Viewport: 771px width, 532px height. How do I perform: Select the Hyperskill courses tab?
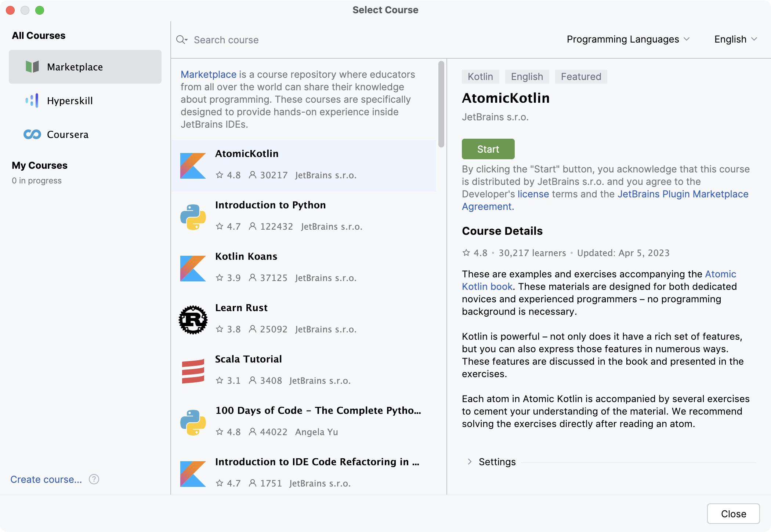(x=70, y=101)
